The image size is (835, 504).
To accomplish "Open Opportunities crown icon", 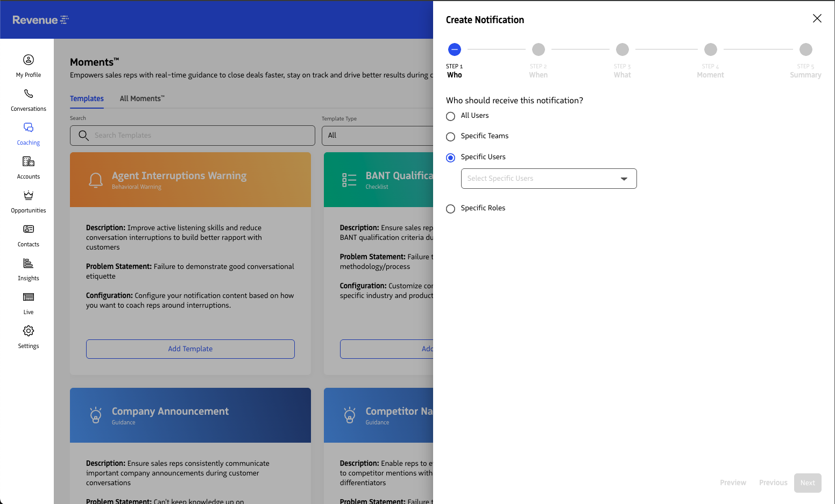I will 29,195.
